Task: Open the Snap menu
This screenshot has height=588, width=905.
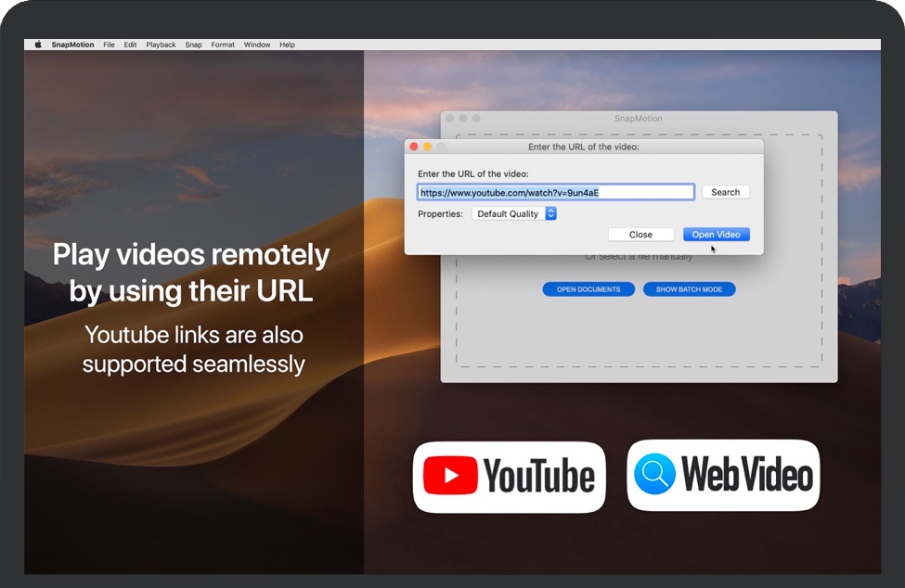Action: coord(193,45)
